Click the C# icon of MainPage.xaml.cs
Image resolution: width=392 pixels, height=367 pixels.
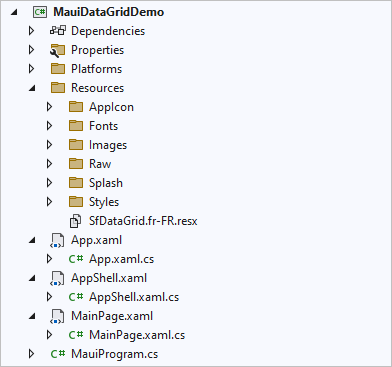coord(76,335)
